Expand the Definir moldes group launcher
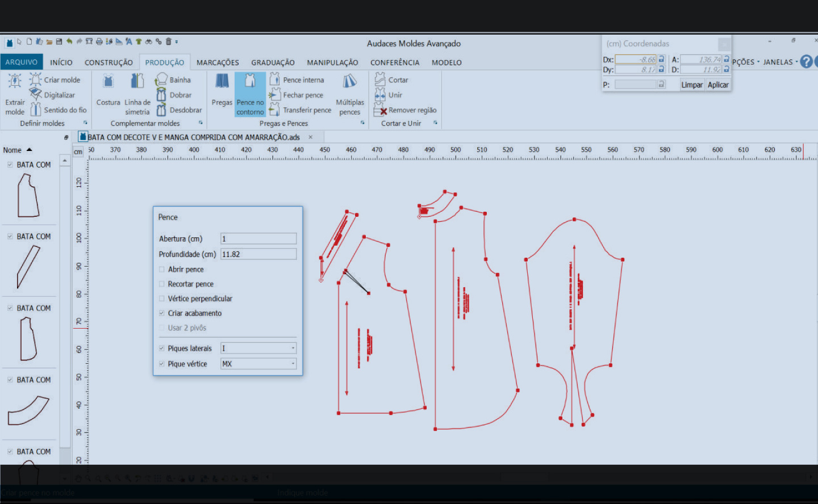This screenshot has height=504, width=818. click(86, 123)
